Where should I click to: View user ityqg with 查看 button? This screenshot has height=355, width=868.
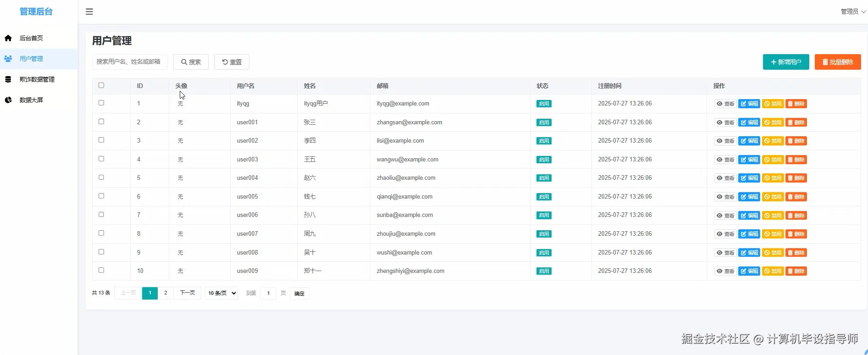pos(725,104)
